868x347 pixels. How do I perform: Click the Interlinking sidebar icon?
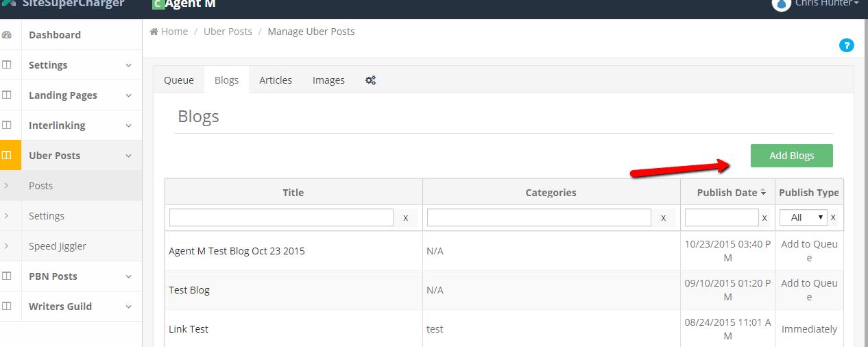point(7,125)
